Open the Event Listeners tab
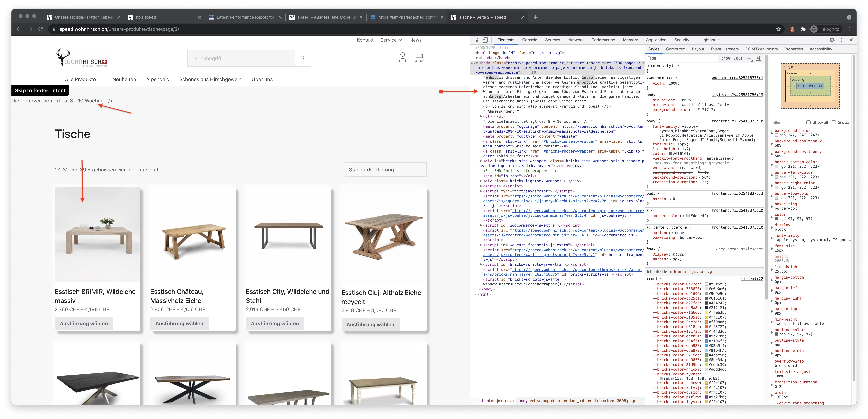This screenshot has height=419, width=868. (724, 49)
